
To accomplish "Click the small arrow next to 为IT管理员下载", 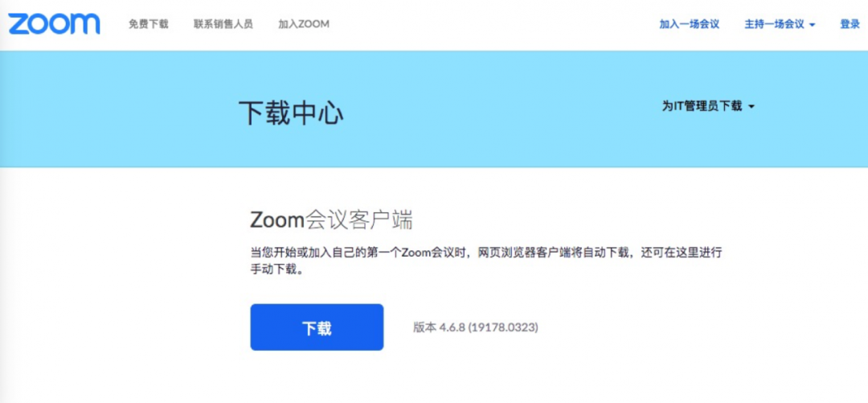I will pyautogui.click(x=751, y=106).
